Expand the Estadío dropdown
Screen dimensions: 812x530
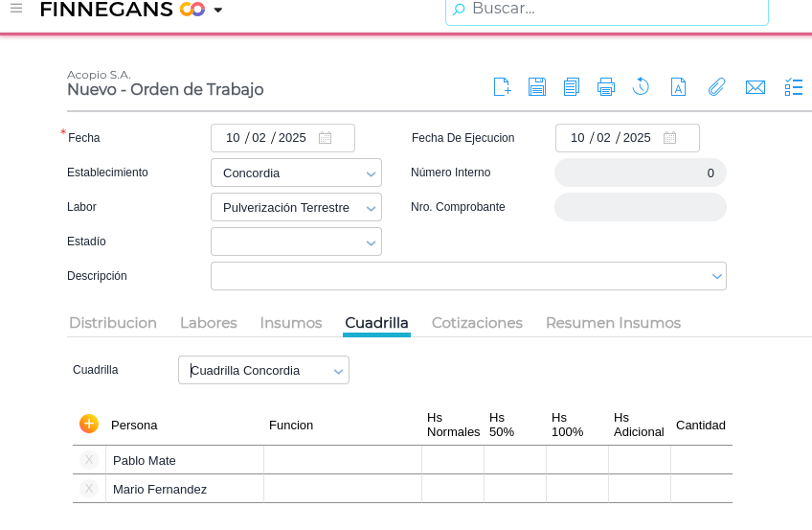(371, 242)
